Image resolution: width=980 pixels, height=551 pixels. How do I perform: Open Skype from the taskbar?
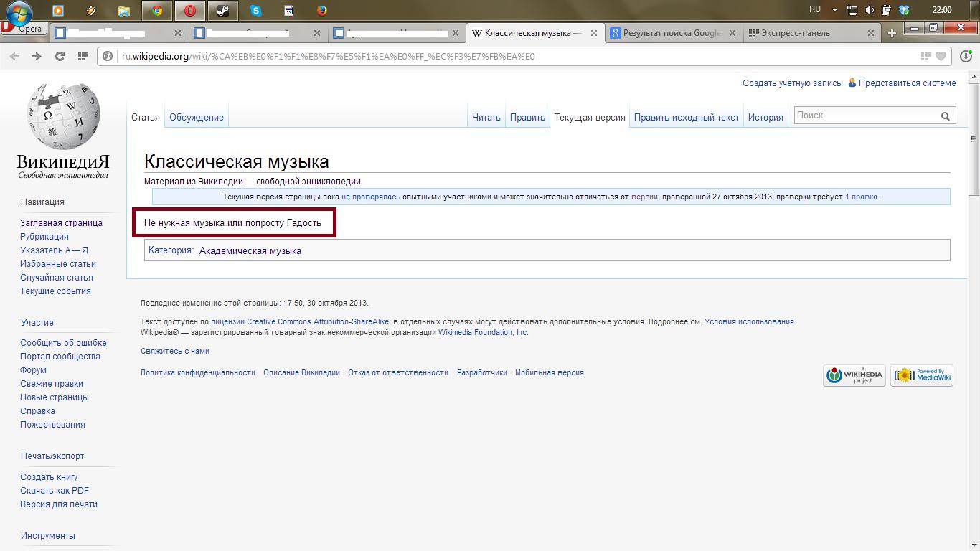coord(256,11)
